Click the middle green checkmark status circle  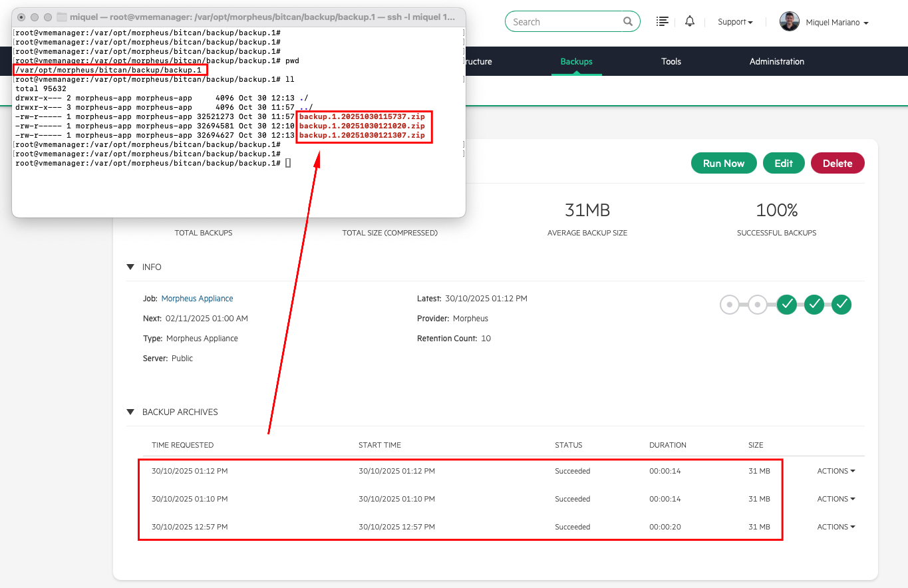[814, 305]
